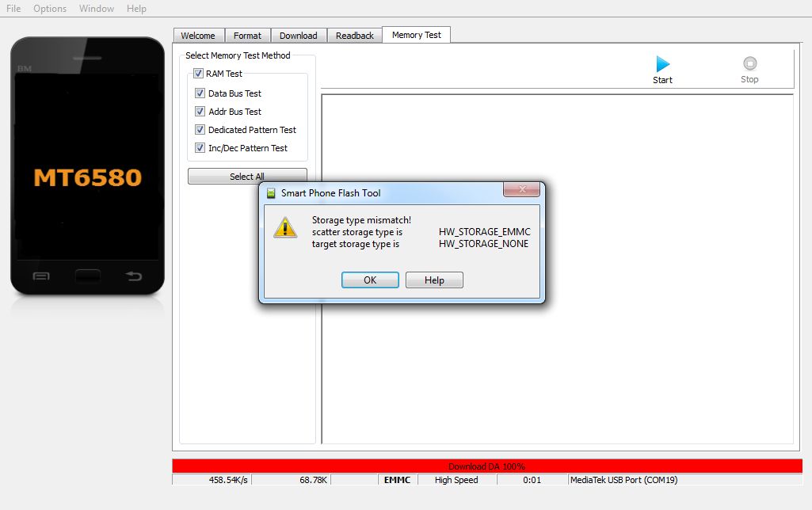Viewport: 812px width, 510px height.
Task: Disable the Dedicated Pattern Test checkbox
Action: [x=200, y=129]
